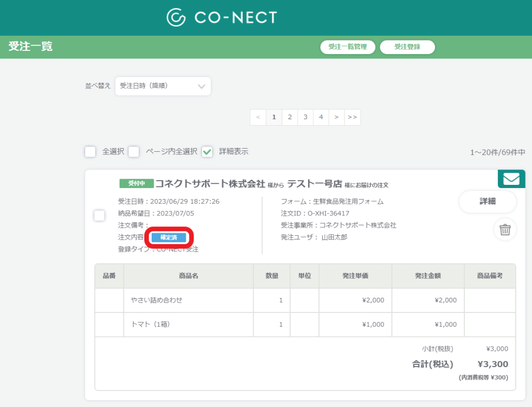Uncheck the 詳細表示 checkbox
The height and width of the screenshot is (407, 532).
[207, 152]
